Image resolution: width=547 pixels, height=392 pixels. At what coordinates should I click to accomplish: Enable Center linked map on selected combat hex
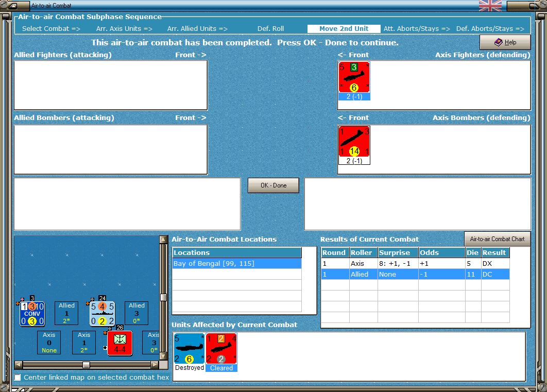[x=18, y=378]
